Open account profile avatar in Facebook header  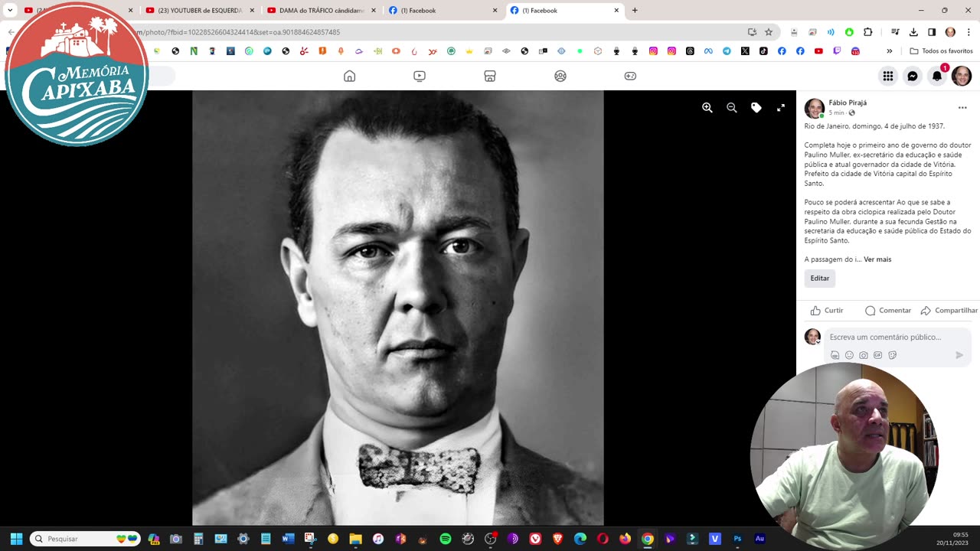point(962,76)
